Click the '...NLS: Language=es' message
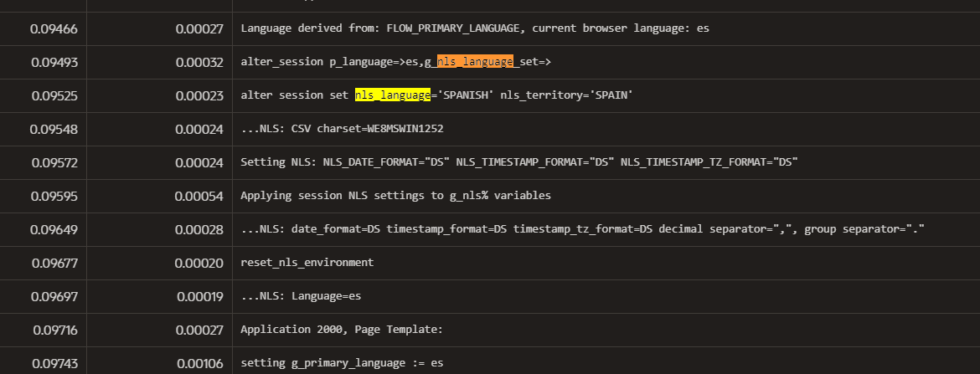 pyautogui.click(x=300, y=296)
